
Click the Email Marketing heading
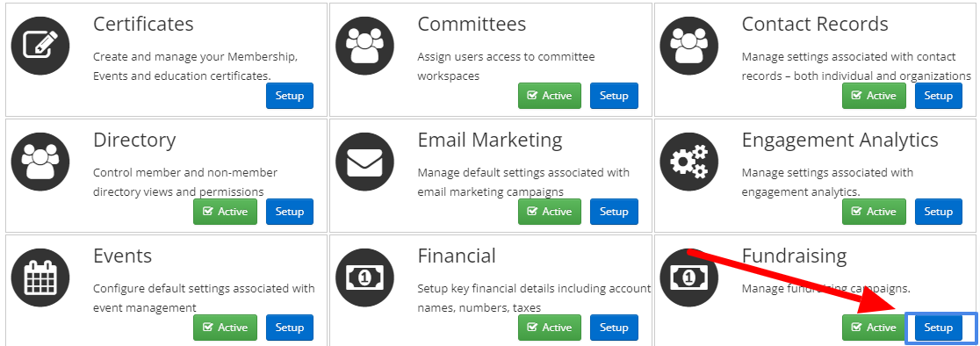490,140
